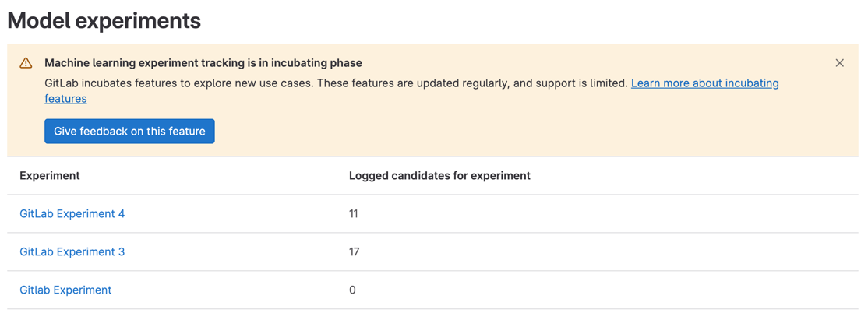
Task: Click the Model experiments page heading
Action: point(104,21)
